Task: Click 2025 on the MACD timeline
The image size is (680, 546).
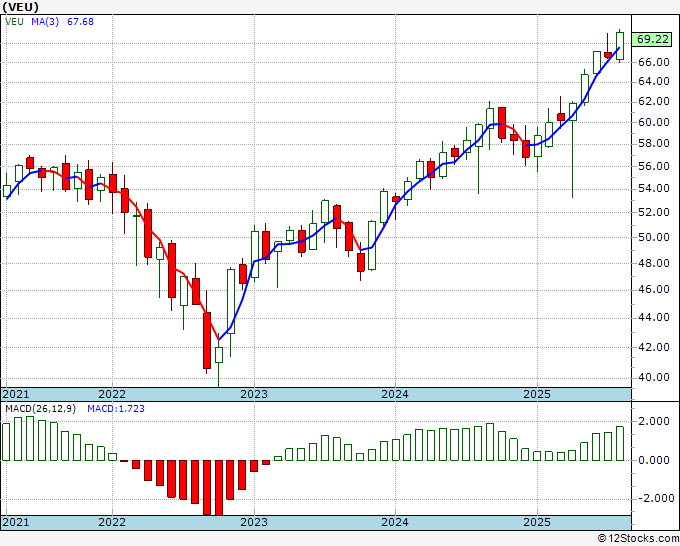Action: (537, 522)
